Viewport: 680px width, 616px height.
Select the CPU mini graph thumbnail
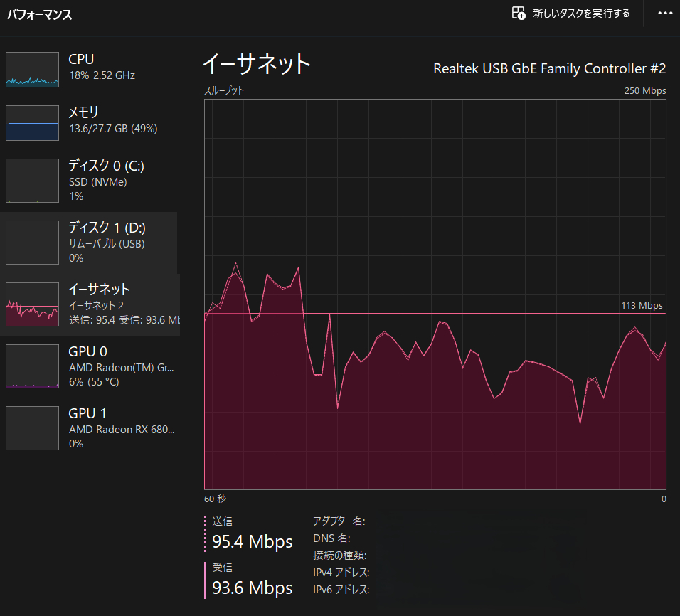[32, 70]
